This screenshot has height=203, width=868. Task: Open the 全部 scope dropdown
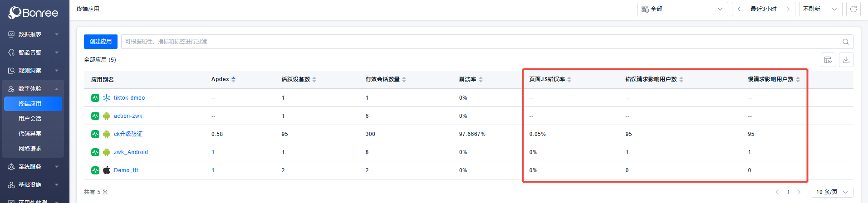682,9
